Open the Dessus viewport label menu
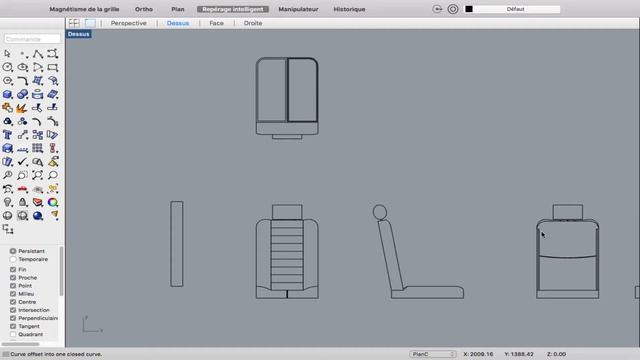640x360 pixels. pyautogui.click(x=79, y=34)
